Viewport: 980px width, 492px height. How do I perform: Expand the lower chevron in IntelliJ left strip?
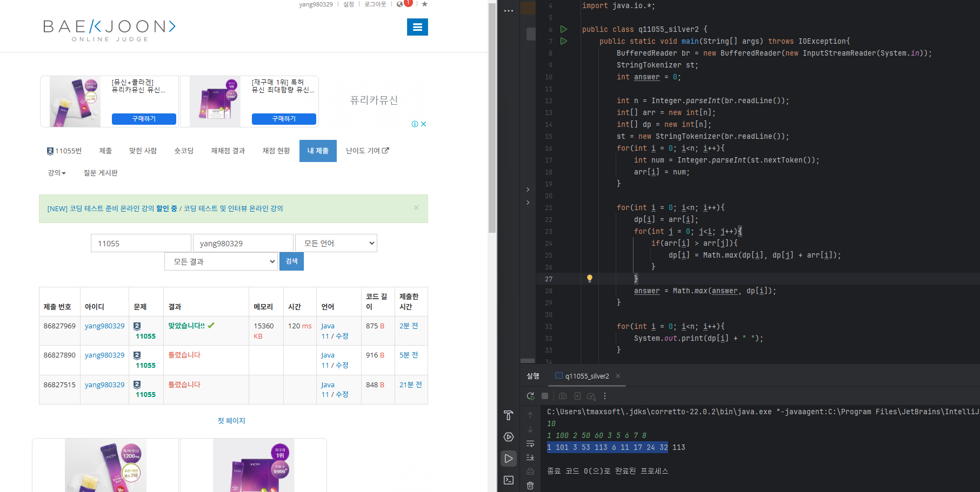pos(528,203)
